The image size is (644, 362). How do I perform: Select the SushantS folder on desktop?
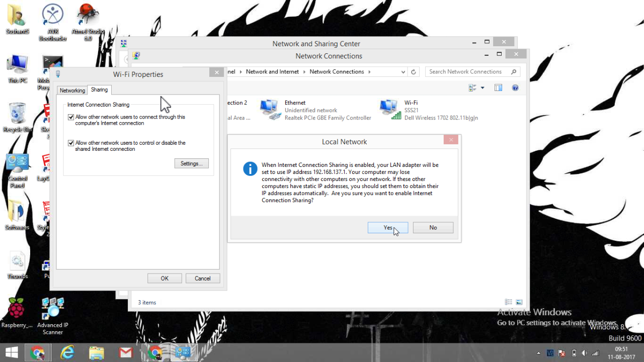(18, 19)
